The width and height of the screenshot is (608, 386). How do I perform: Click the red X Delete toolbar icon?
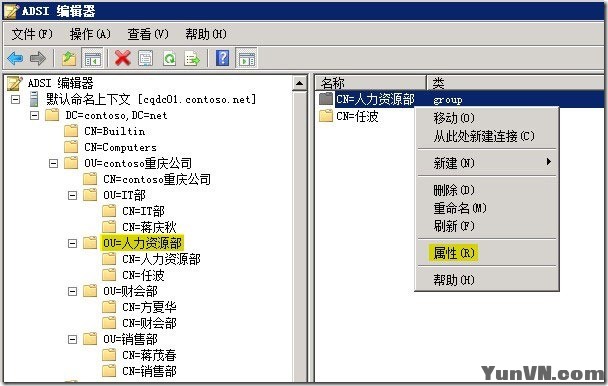[x=123, y=59]
